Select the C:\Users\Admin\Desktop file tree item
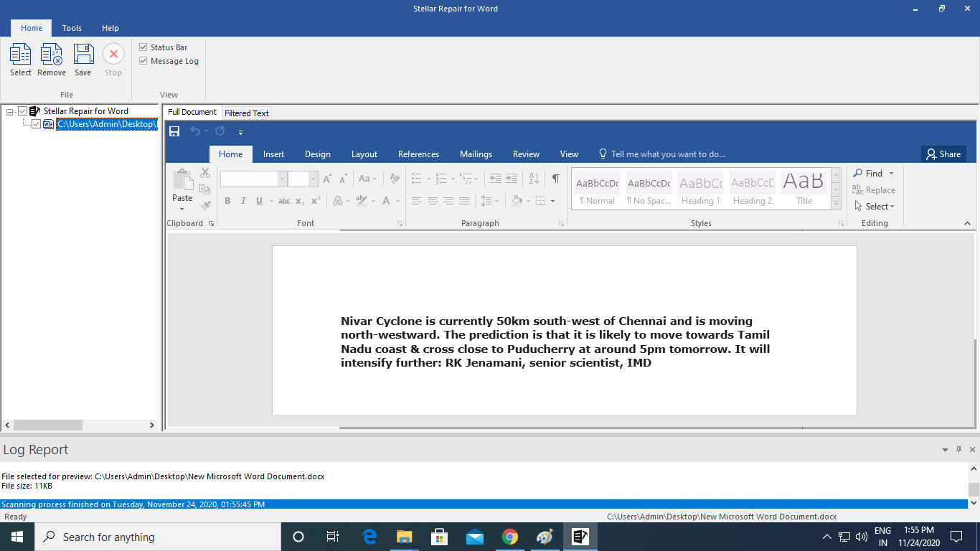The height and width of the screenshot is (551, 980). tap(106, 124)
